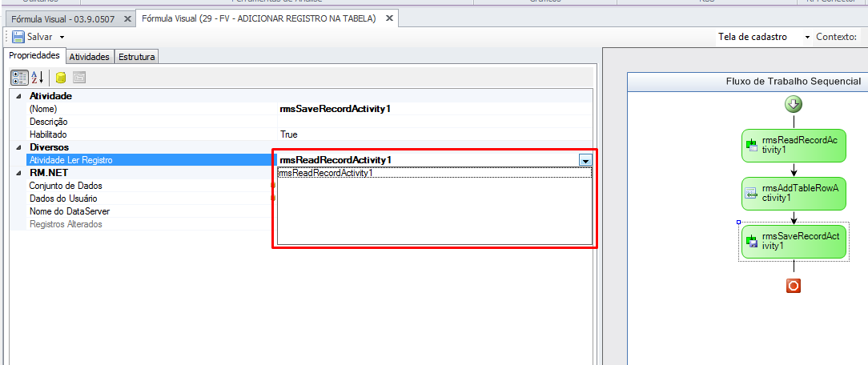Viewport: 868px width, 365px height.
Task: Collapse the Diversos category
Action: tap(19, 147)
